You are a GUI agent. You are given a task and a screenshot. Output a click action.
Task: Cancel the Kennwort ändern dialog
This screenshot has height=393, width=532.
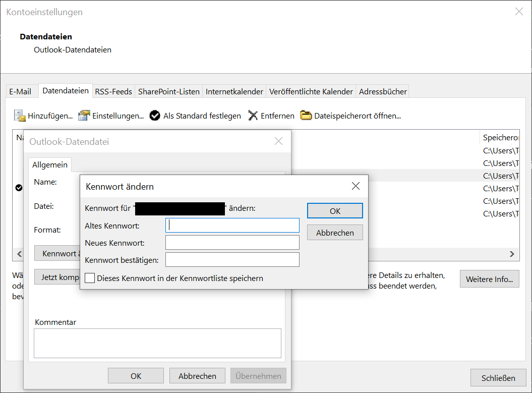(x=335, y=233)
